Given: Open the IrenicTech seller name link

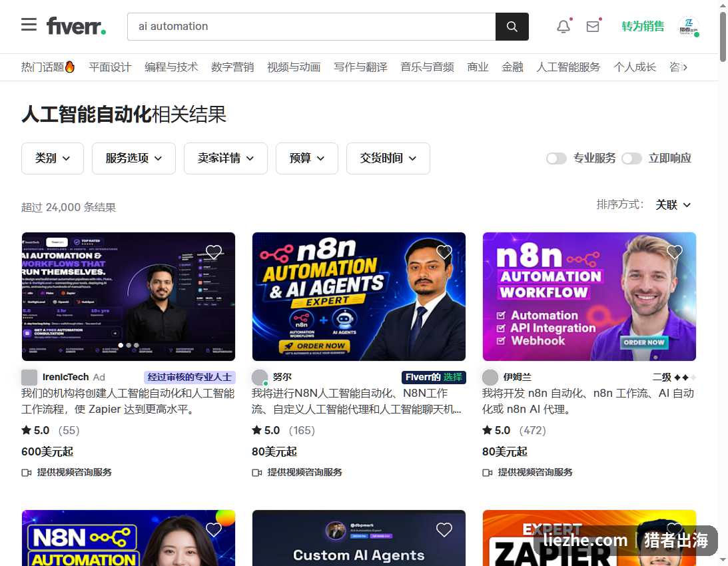Looking at the screenshot, I should pos(65,377).
